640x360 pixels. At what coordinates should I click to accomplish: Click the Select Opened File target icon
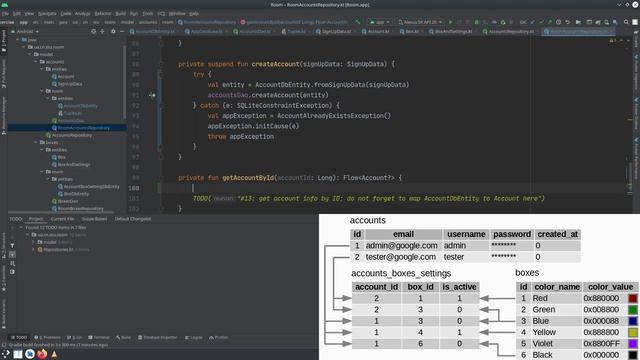coord(93,31)
